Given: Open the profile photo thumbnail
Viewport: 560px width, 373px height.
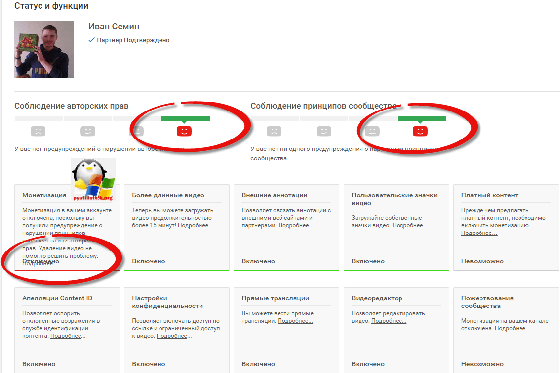Looking at the screenshot, I should (44, 49).
